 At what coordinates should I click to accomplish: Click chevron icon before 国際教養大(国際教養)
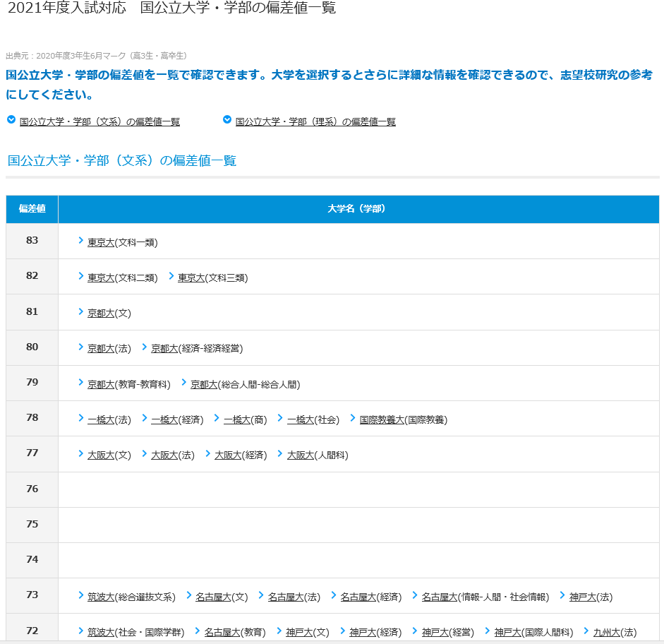353,418
